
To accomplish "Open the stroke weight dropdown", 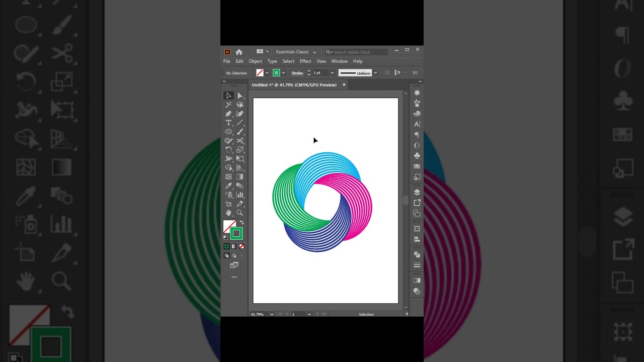I will [332, 73].
